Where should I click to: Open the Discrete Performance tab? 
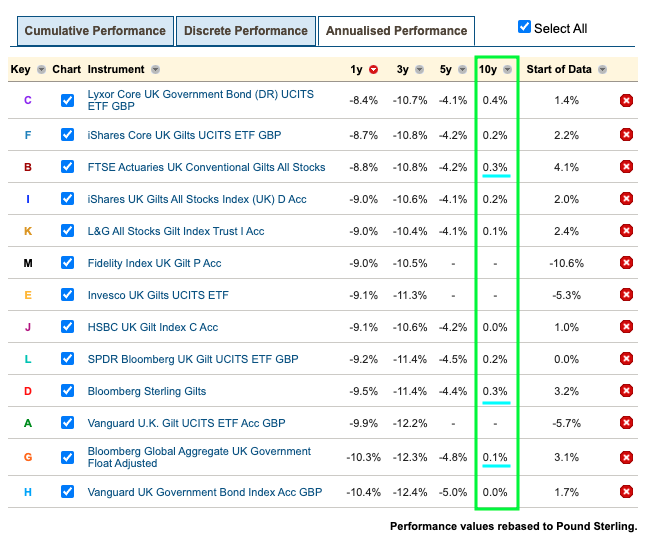[245, 31]
